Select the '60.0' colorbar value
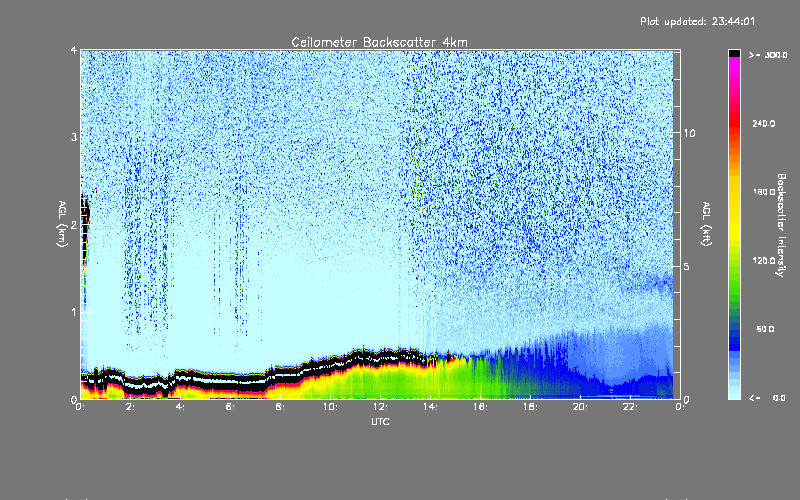Viewport: 800px width, 500px height. (765, 329)
